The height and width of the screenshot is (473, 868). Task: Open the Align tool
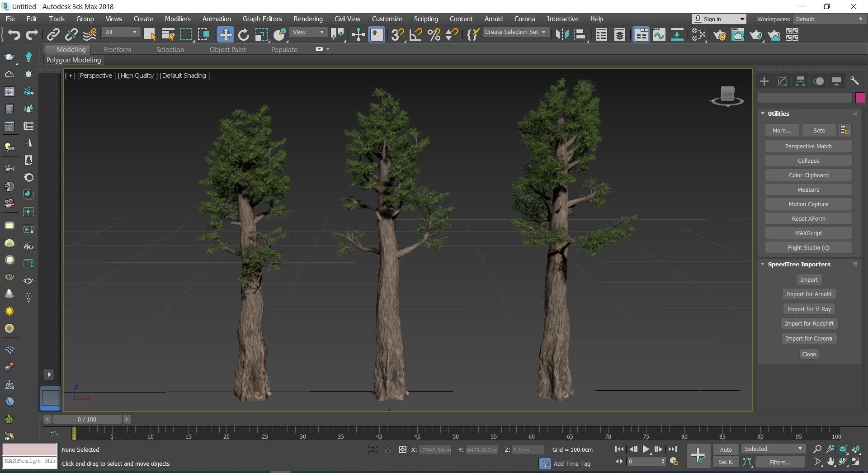[580, 34]
